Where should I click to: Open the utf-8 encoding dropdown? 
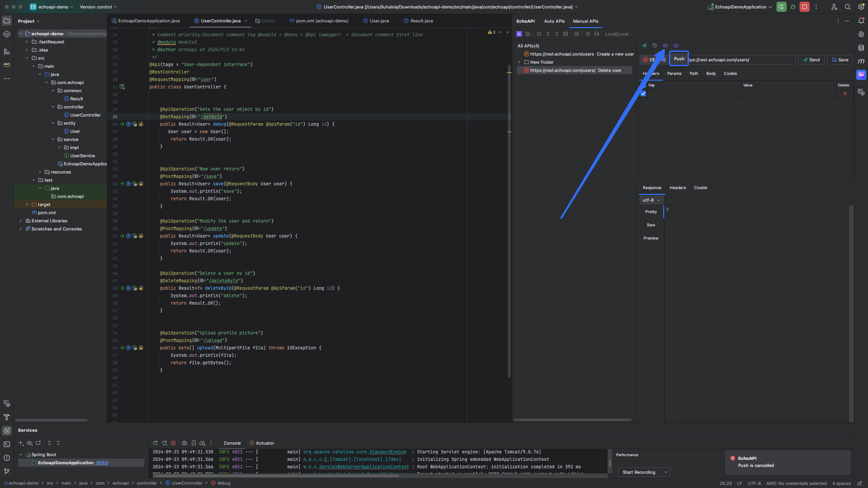[x=651, y=200]
